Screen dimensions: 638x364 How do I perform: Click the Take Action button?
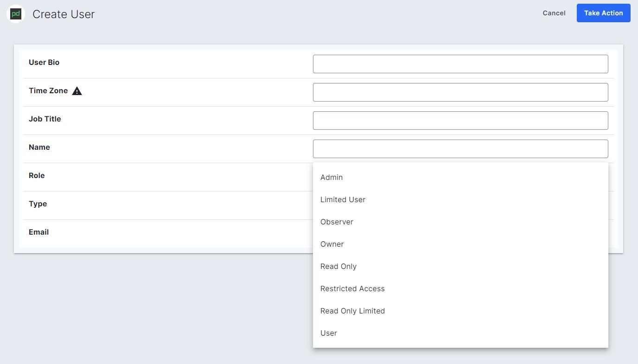pyautogui.click(x=603, y=13)
